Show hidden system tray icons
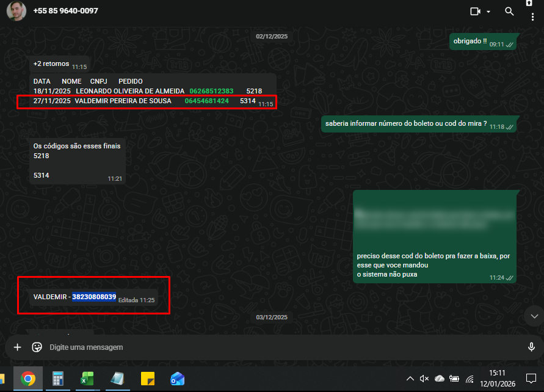 point(410,379)
